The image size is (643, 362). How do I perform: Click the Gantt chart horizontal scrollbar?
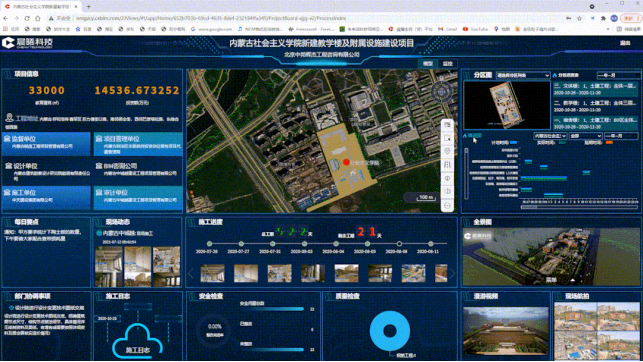[579, 207]
